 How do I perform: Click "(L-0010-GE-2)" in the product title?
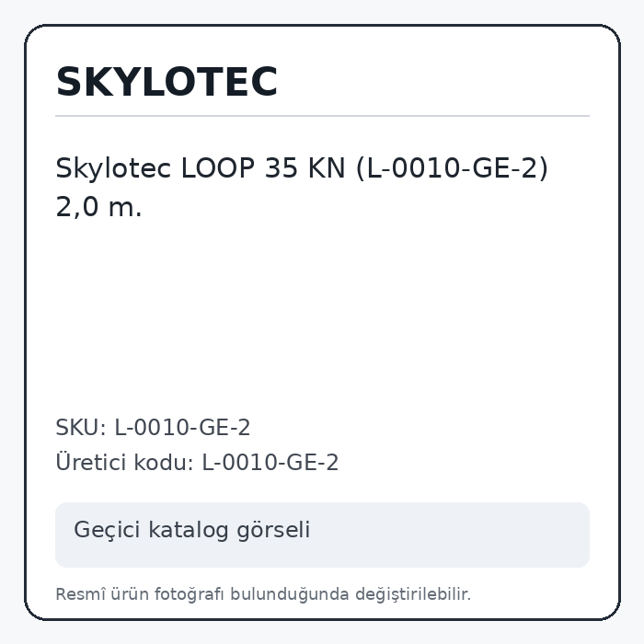pos(453,168)
